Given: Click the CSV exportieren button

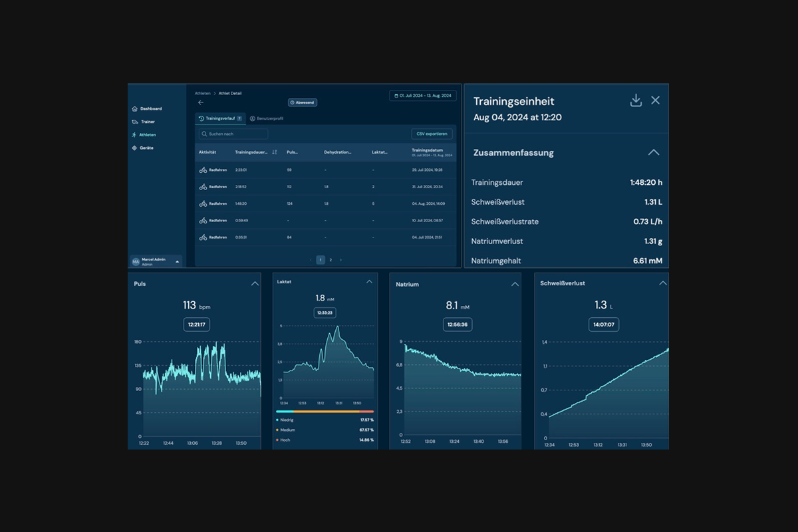Looking at the screenshot, I should pyautogui.click(x=432, y=134).
